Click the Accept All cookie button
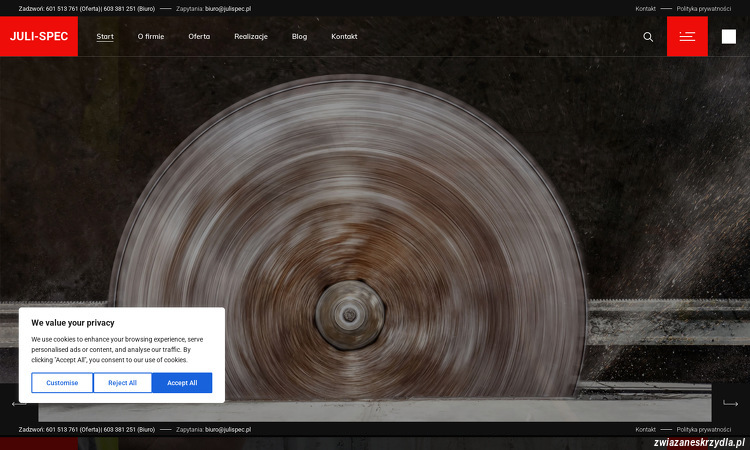The height and width of the screenshot is (450, 750). click(182, 383)
